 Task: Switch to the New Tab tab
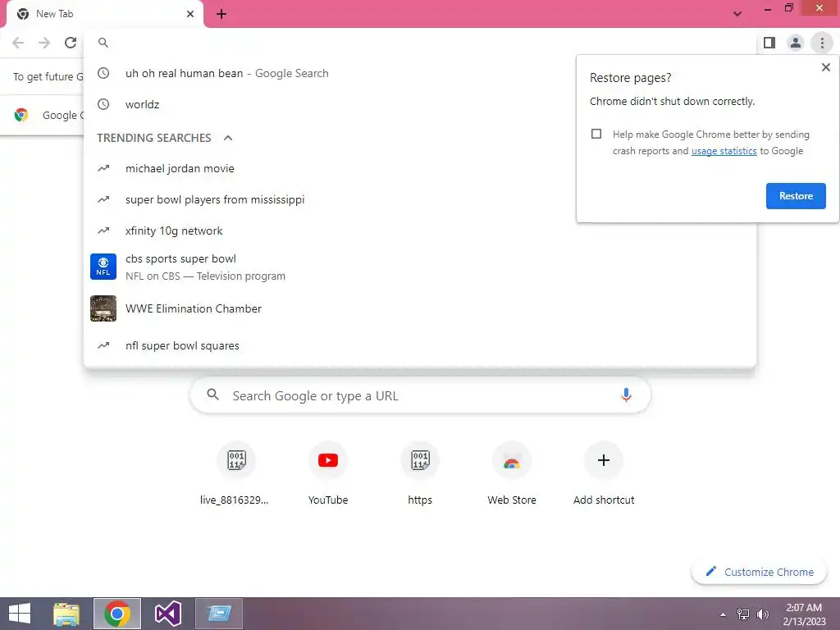[105, 14]
